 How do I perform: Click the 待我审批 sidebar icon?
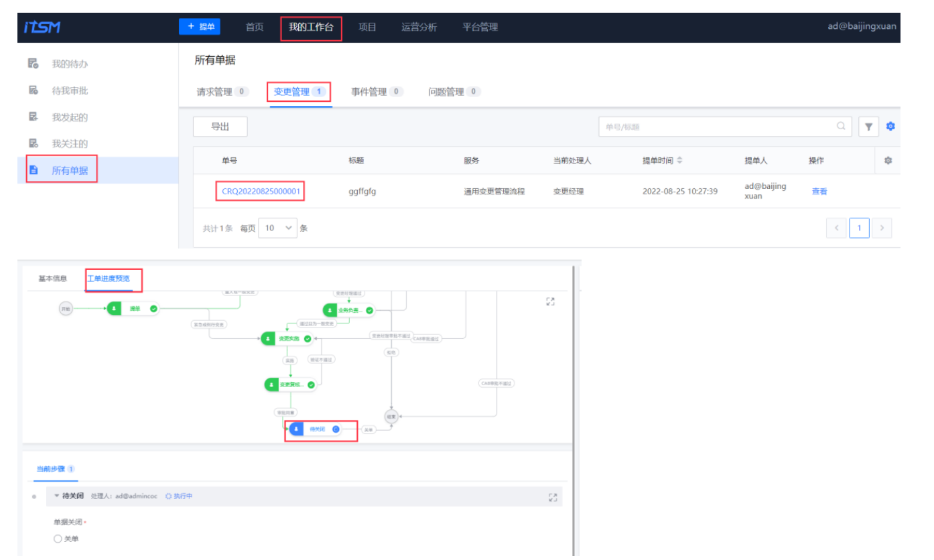[33, 90]
